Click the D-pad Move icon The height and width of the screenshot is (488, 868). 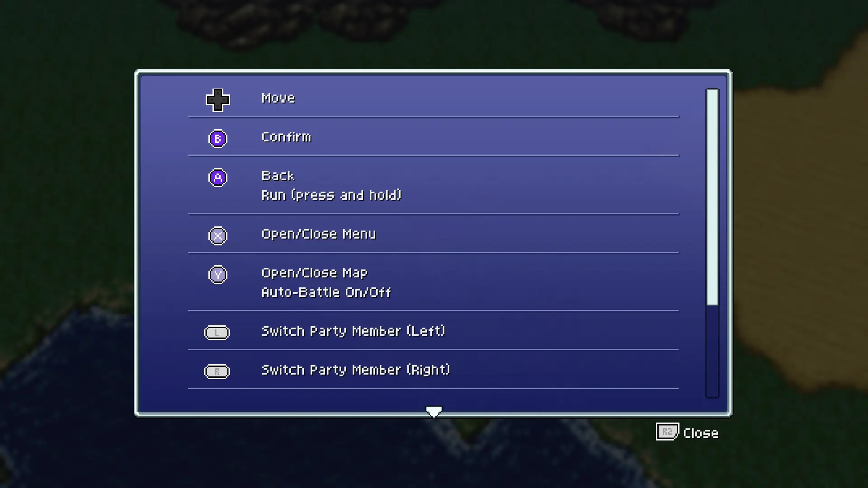click(x=218, y=100)
